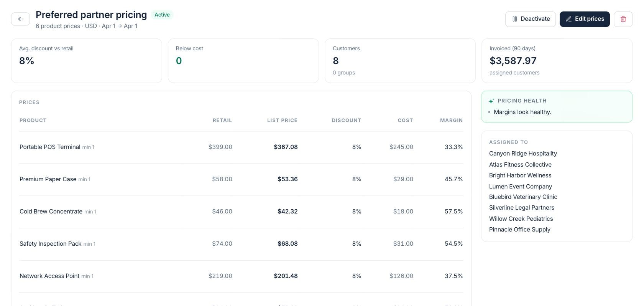644x306 pixels.
Task: Click list price $42.32
Action: click(287, 212)
